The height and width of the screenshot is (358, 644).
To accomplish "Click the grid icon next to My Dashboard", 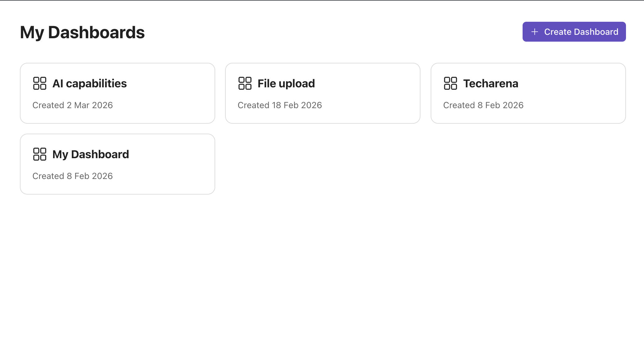I will (x=40, y=154).
